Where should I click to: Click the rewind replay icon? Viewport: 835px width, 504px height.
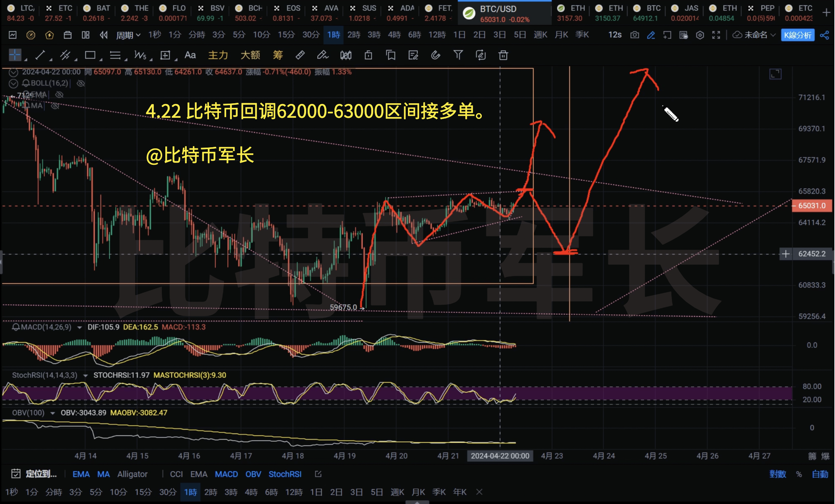(104, 35)
